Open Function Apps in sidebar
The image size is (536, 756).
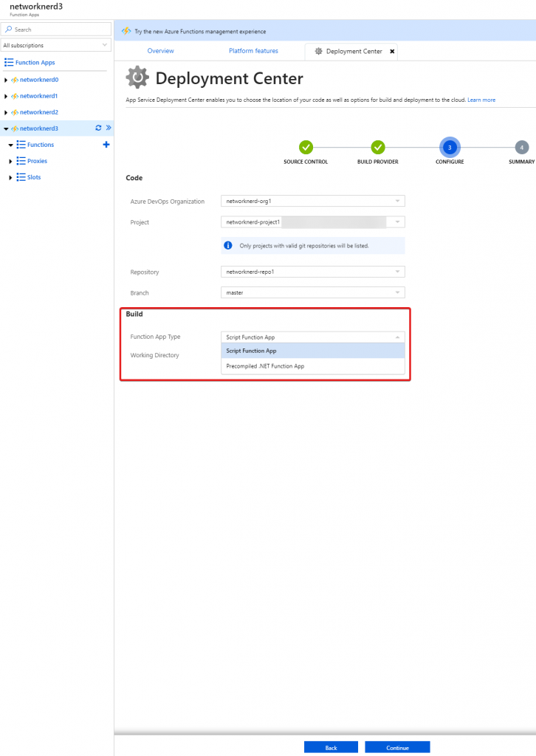pyautogui.click(x=35, y=62)
